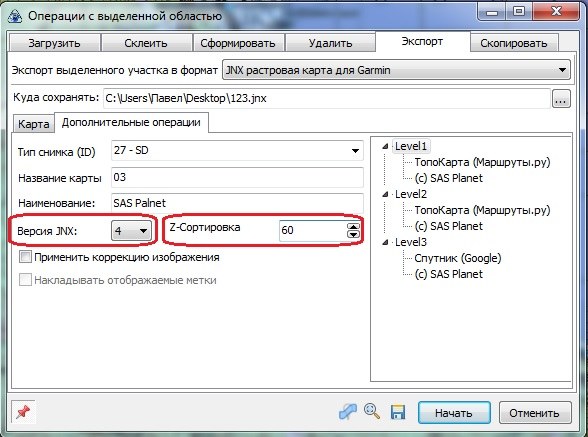Click the Отменить button
Screen dimensions: 588x437
(535, 413)
